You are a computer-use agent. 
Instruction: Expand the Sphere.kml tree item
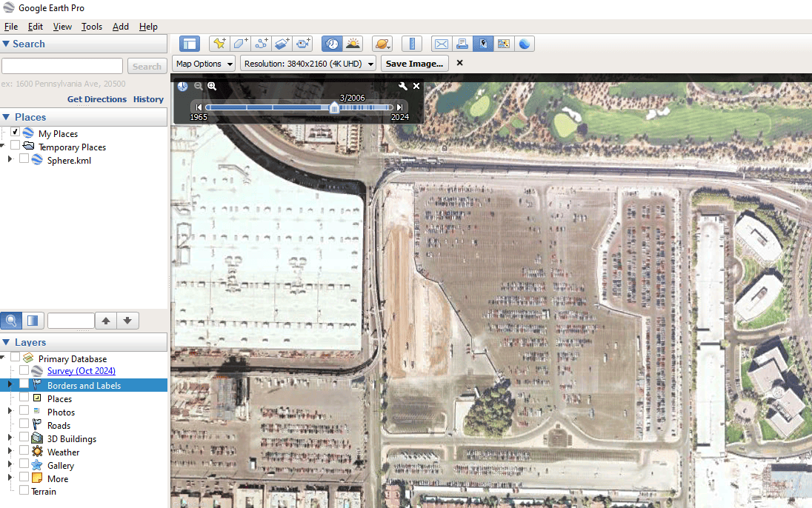tap(10, 159)
